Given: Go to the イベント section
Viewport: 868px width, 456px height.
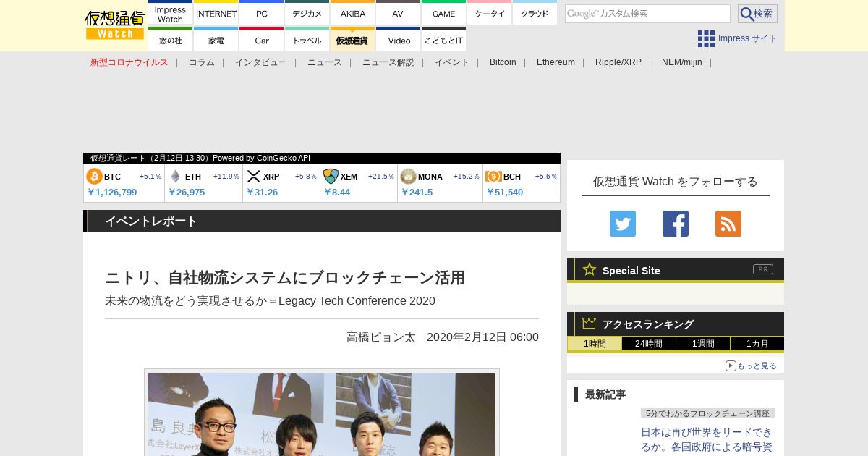Looking at the screenshot, I should pyautogui.click(x=452, y=62).
